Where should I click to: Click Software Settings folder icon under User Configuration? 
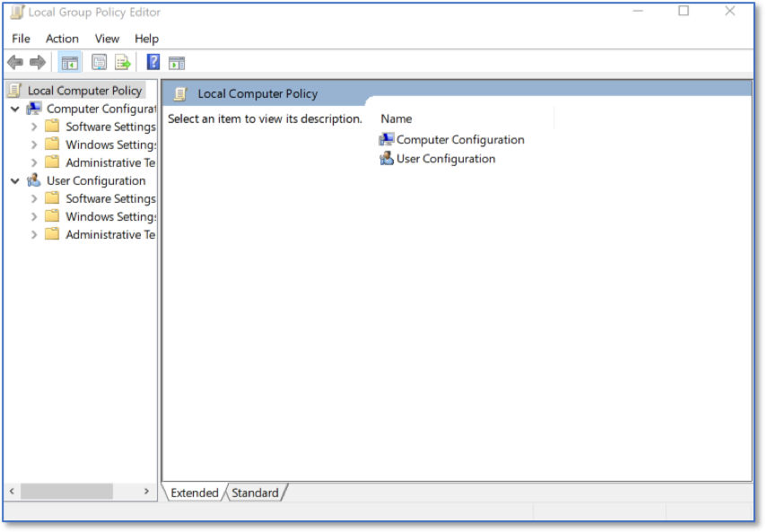coord(52,198)
